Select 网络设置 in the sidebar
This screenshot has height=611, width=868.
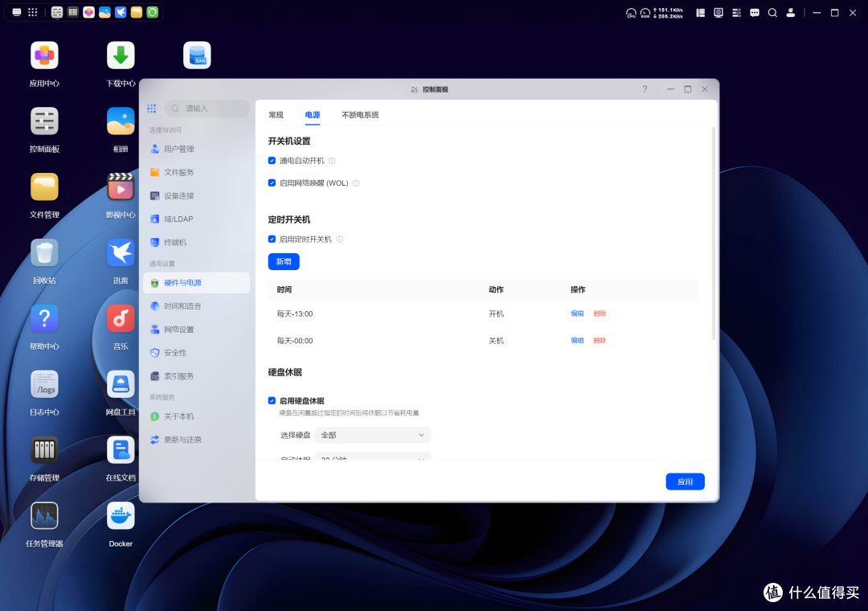[x=197, y=329]
